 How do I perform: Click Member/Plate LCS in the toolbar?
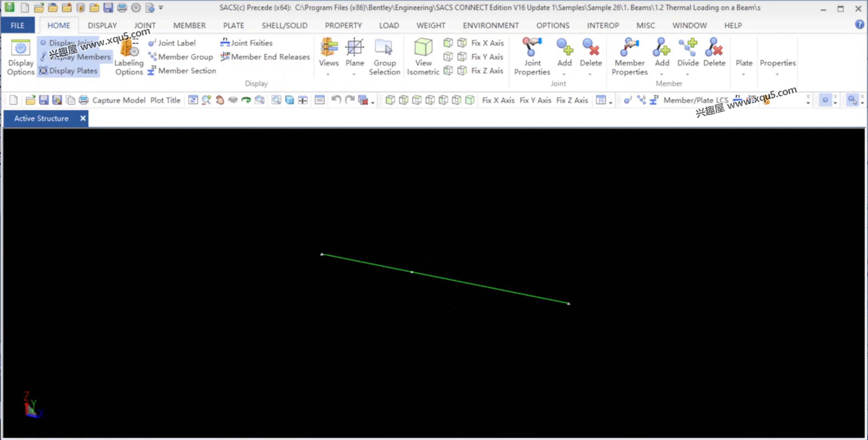click(696, 100)
